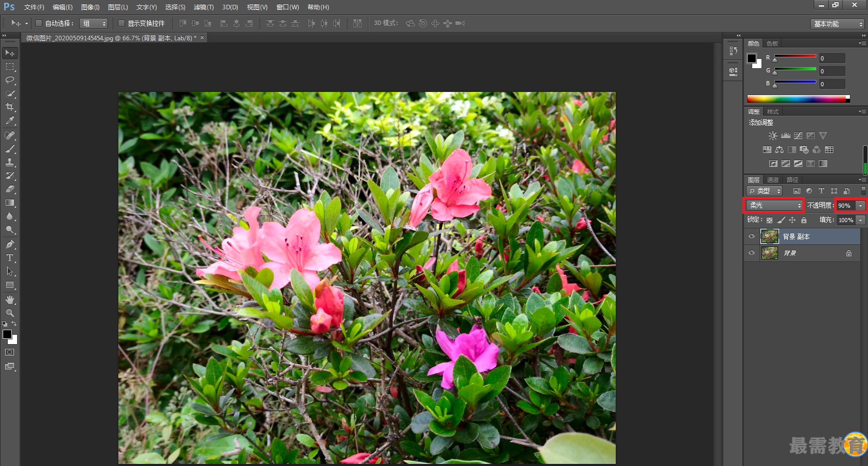Select the History Brush tool
The height and width of the screenshot is (466, 868).
10,176
